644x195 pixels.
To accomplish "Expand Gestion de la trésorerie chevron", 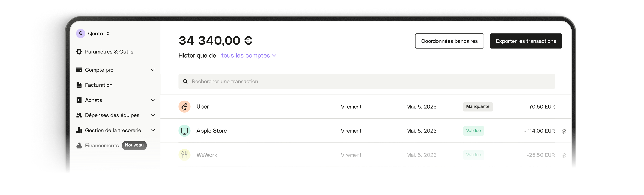I will [153, 130].
